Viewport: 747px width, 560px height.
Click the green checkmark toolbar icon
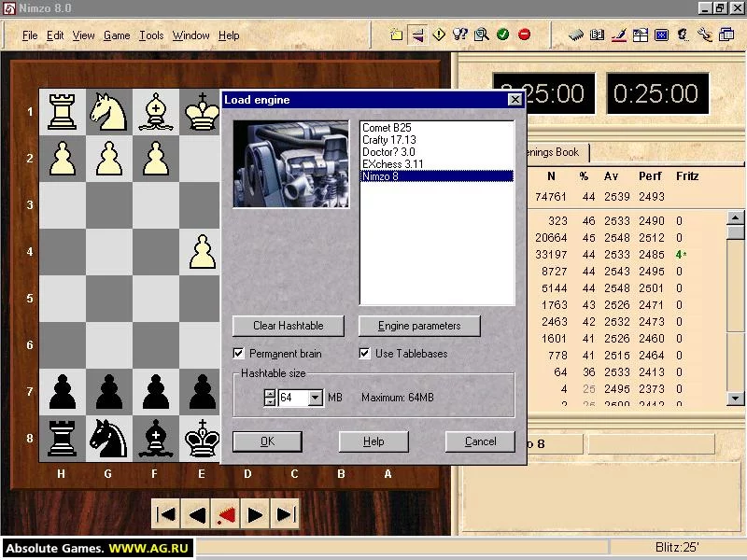[x=502, y=35]
